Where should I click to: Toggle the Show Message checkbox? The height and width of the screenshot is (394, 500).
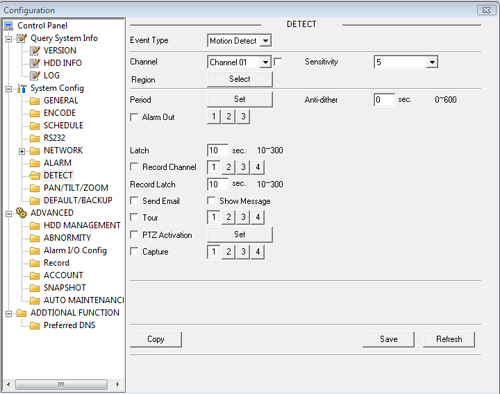pos(211,201)
